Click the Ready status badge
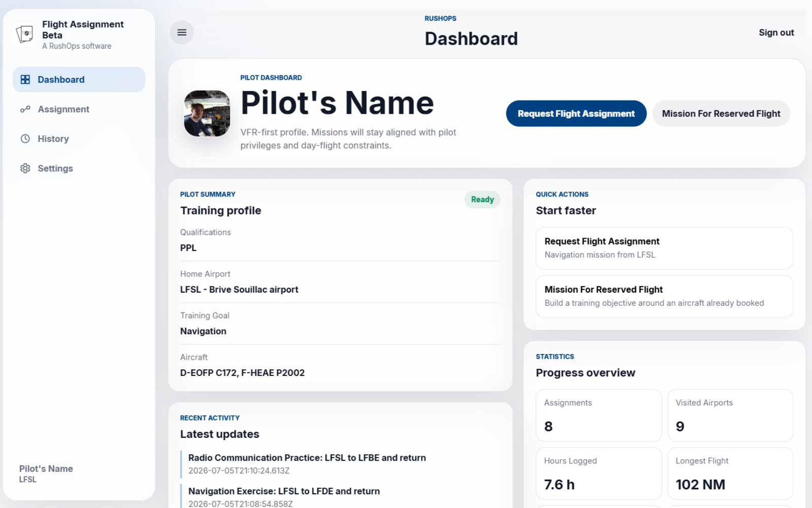Image resolution: width=812 pixels, height=508 pixels. click(x=482, y=199)
